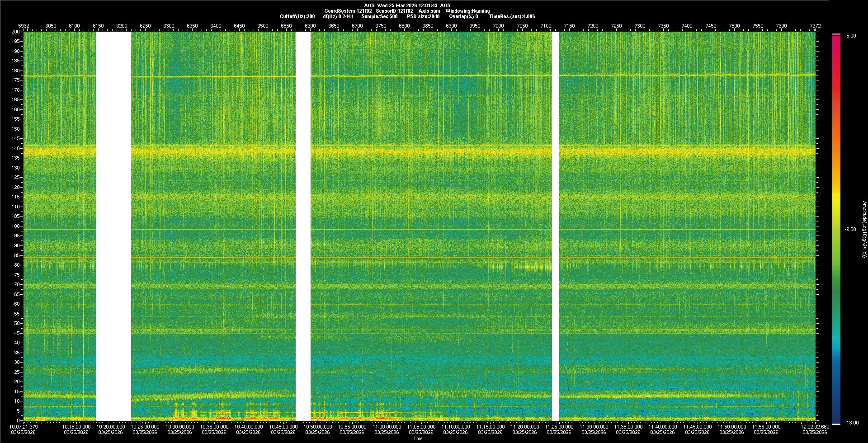Click the SensorID:121f02 header text

pos(394,11)
